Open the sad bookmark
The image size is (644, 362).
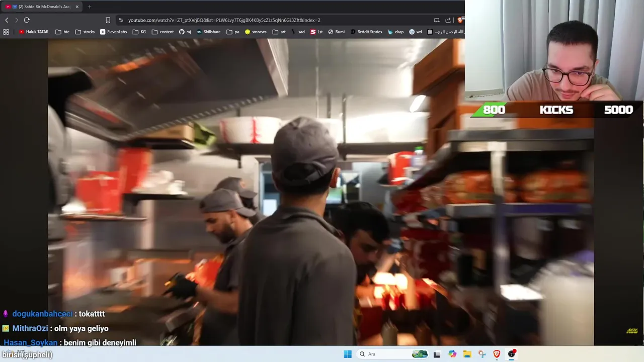[x=298, y=32]
